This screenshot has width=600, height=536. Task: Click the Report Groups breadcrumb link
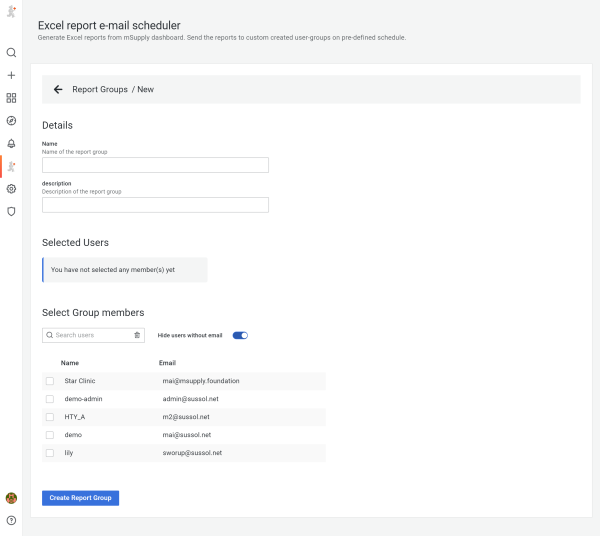click(x=100, y=89)
